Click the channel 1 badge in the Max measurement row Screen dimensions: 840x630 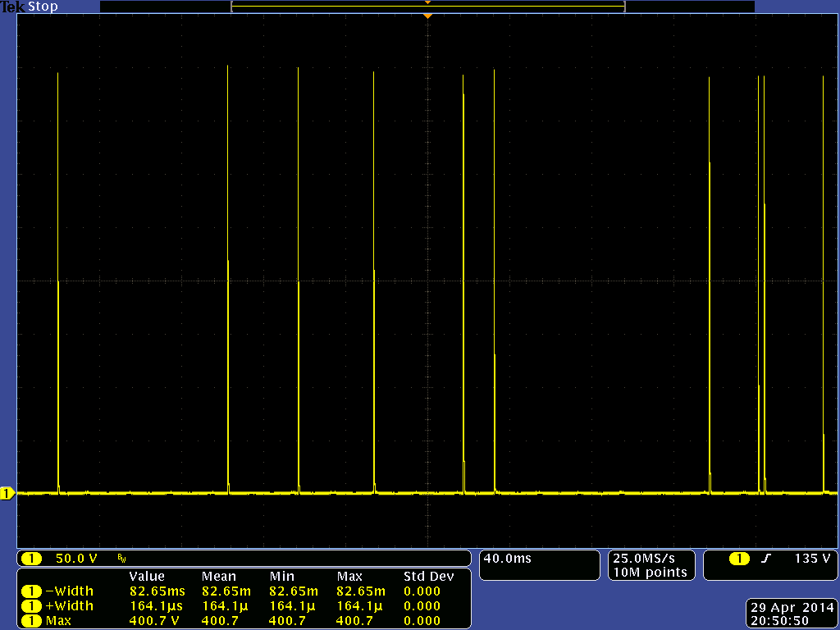[31, 621]
